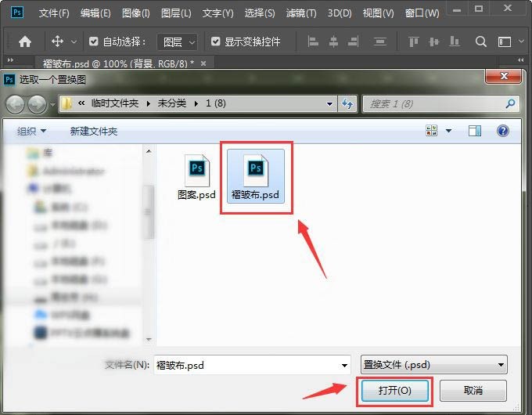This screenshot has width=532, height=415.
Task: Open the 文件名 combo box dropdown arrow
Action: pyautogui.click(x=344, y=366)
